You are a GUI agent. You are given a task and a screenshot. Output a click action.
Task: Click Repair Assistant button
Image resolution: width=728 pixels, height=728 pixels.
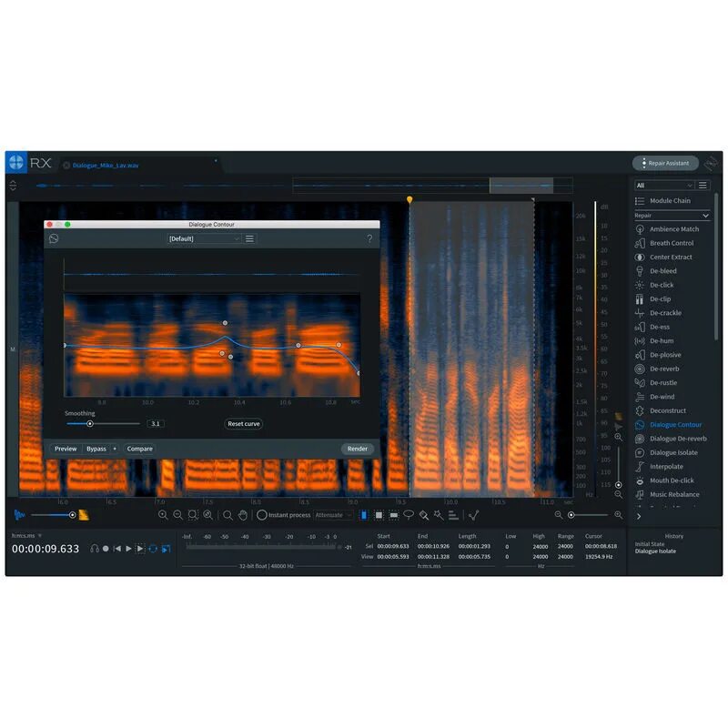click(x=665, y=163)
